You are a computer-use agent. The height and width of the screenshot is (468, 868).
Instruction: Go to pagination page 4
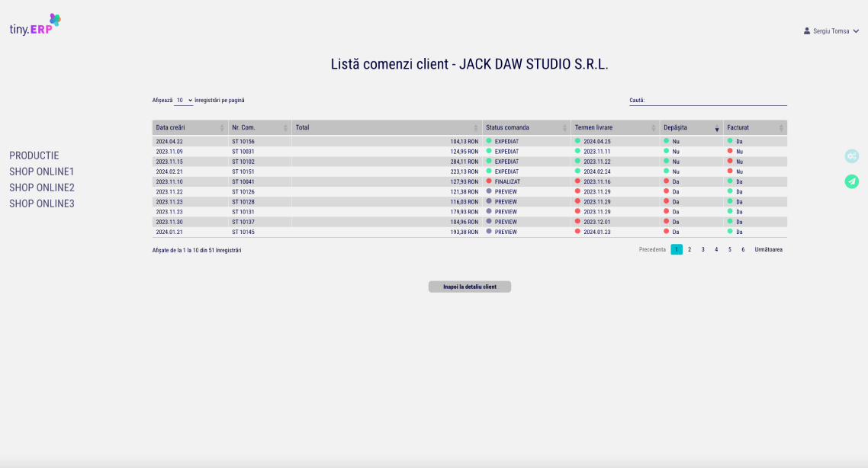(x=716, y=249)
